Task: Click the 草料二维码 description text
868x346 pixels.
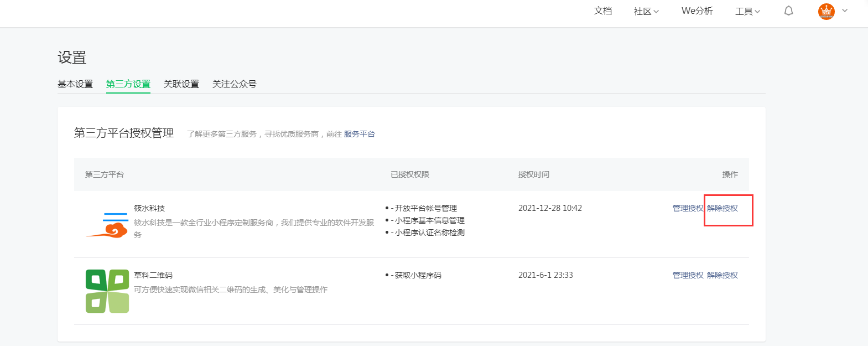Action: pyautogui.click(x=231, y=290)
